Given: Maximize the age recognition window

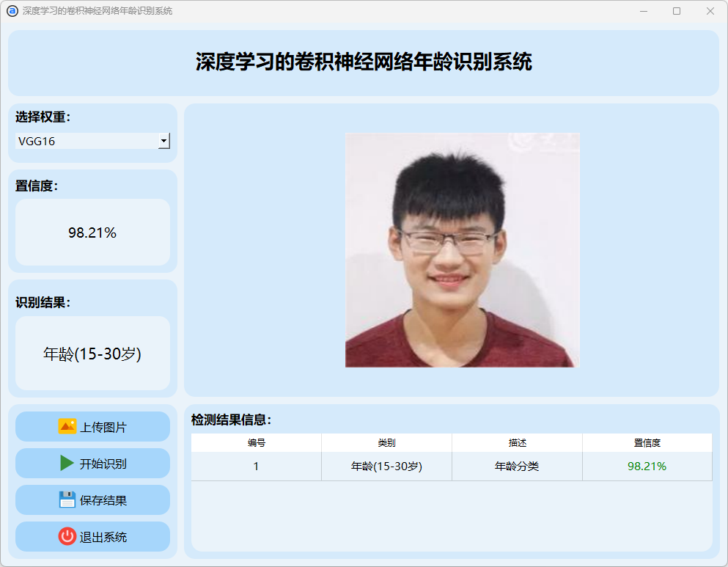Looking at the screenshot, I should tap(677, 11).
